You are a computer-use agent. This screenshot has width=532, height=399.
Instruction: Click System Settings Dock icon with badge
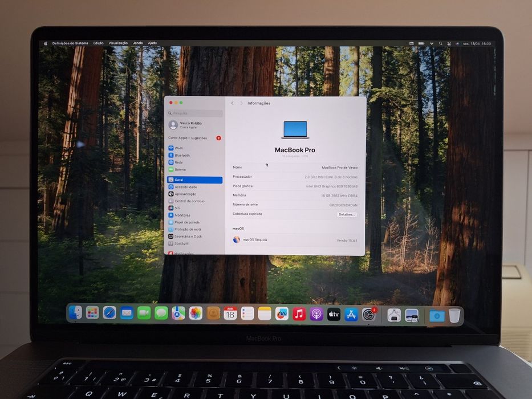tap(369, 315)
